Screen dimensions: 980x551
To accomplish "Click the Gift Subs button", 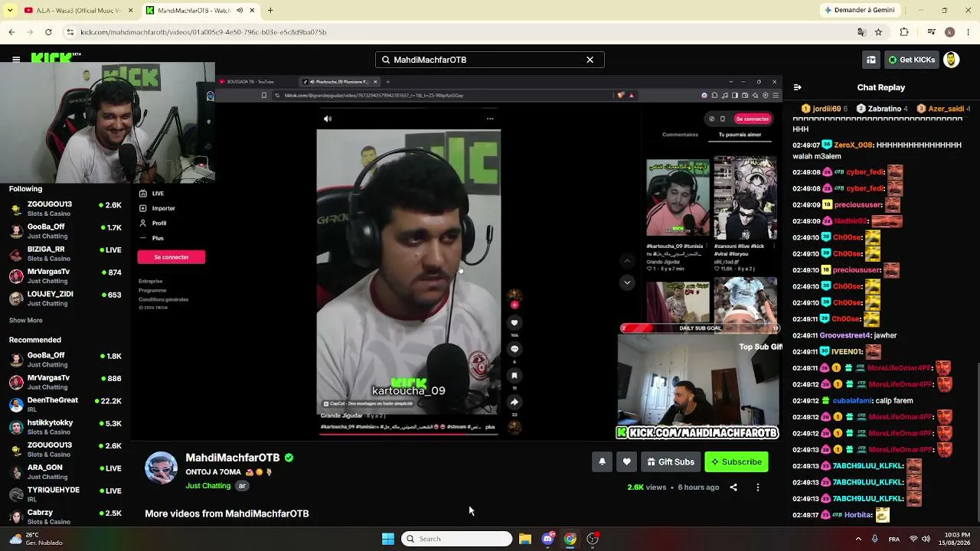I will (671, 461).
